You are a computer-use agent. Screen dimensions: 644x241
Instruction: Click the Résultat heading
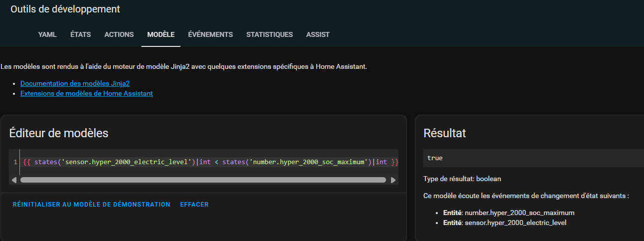pyautogui.click(x=445, y=133)
